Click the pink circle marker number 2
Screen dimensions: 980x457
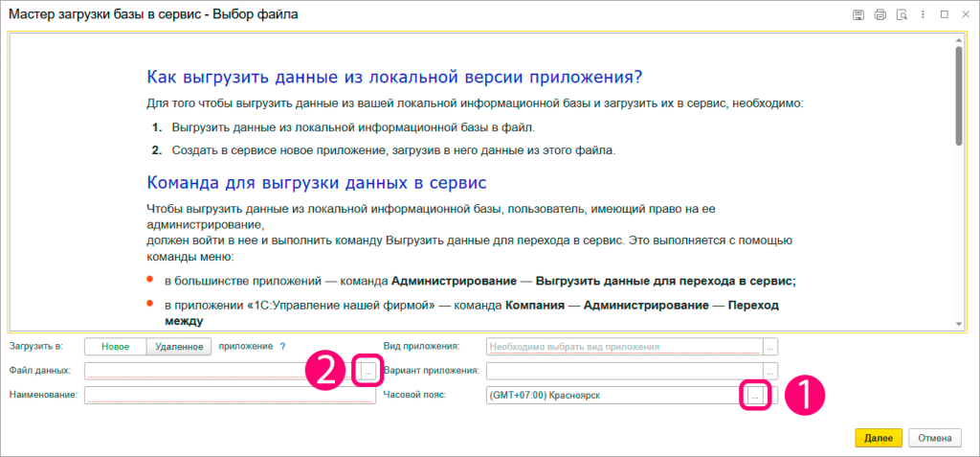click(325, 371)
